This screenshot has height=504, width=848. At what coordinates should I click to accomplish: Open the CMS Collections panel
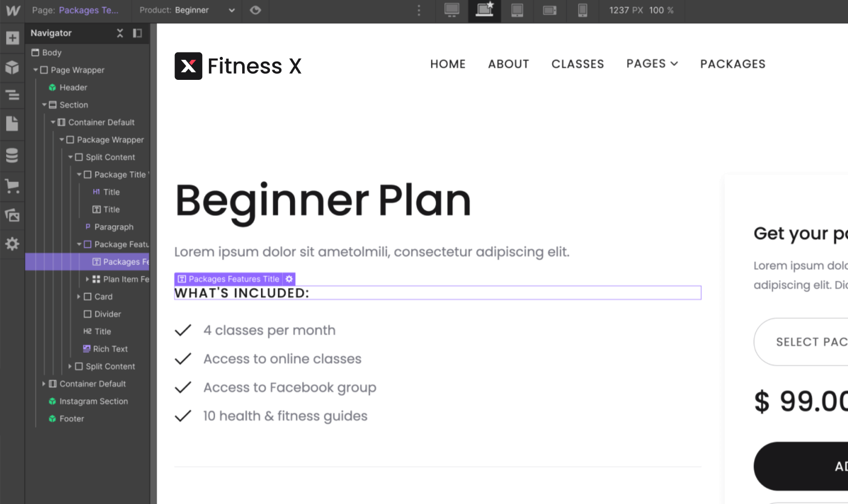click(x=13, y=155)
